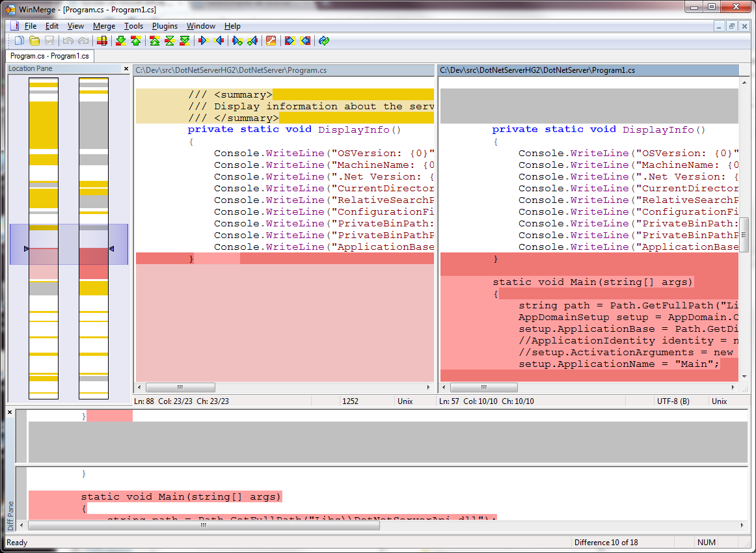
Task: Open the Plugins menu
Action: 165,26
